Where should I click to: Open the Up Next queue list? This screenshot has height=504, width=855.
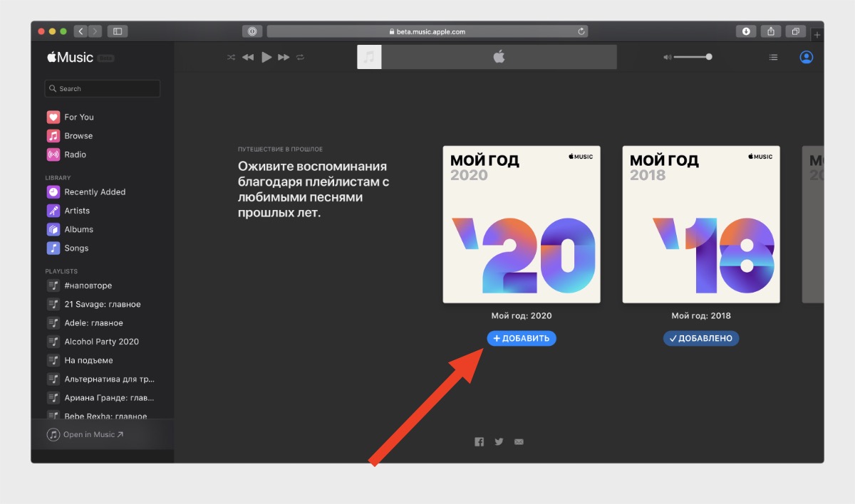coord(773,58)
